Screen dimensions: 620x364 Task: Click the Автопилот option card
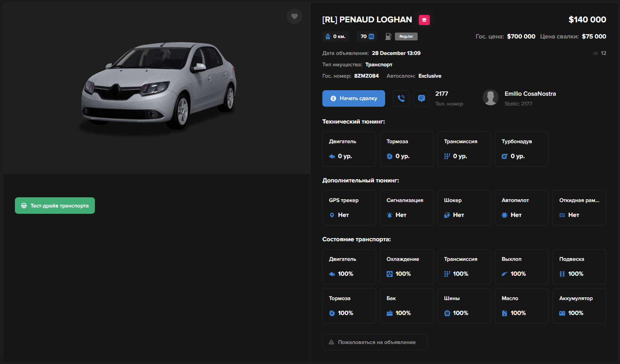pos(521,208)
